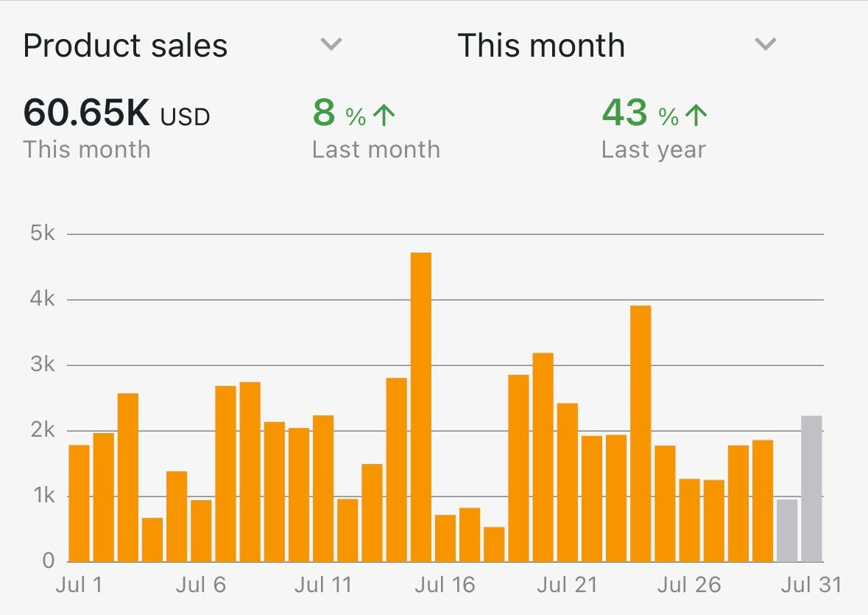This screenshot has height=615, width=868.
Task: Tap the Jul 26 axis date label
Action: click(x=688, y=586)
